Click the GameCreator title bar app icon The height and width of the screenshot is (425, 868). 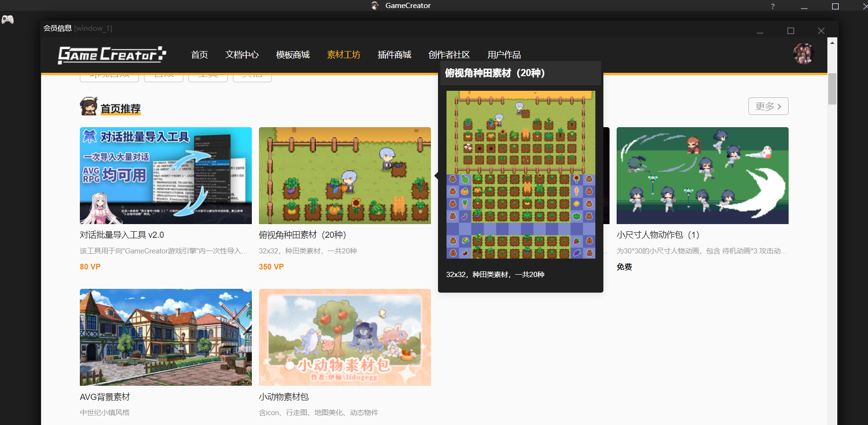click(375, 6)
